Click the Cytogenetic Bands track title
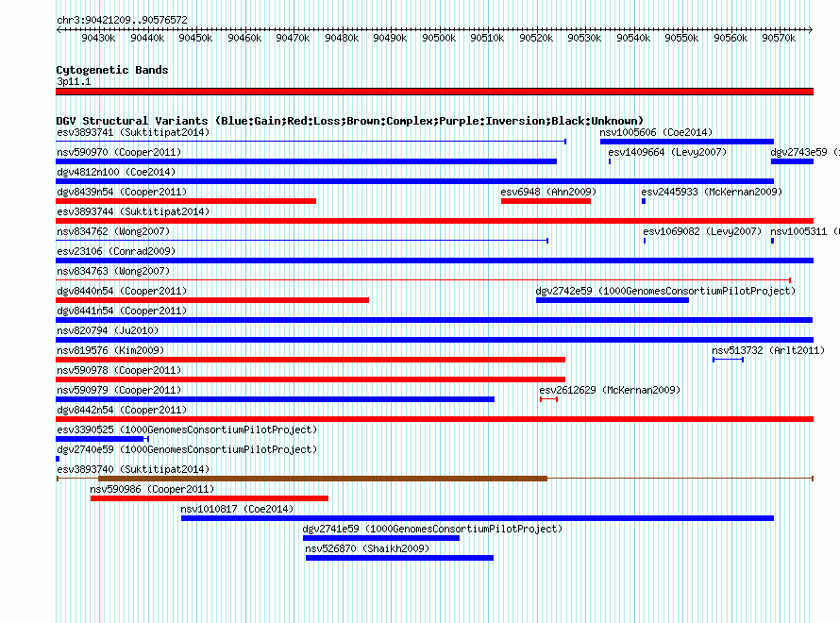 (112, 70)
